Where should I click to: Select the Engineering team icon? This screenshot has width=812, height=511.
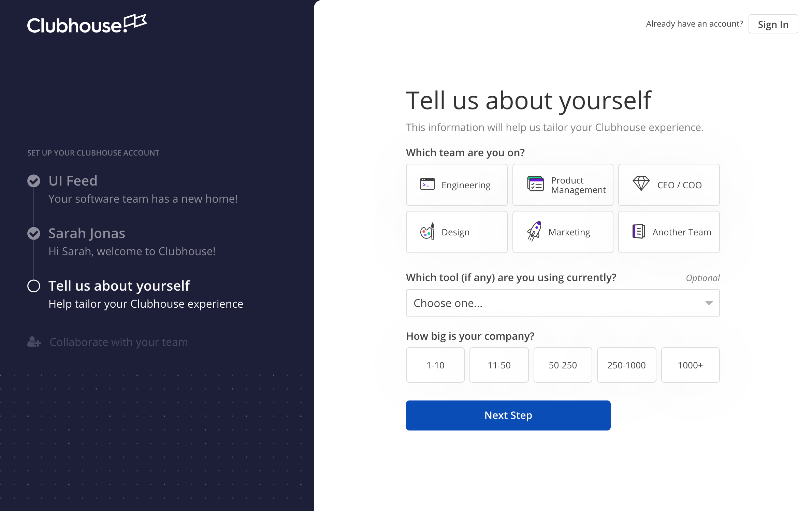(426, 184)
